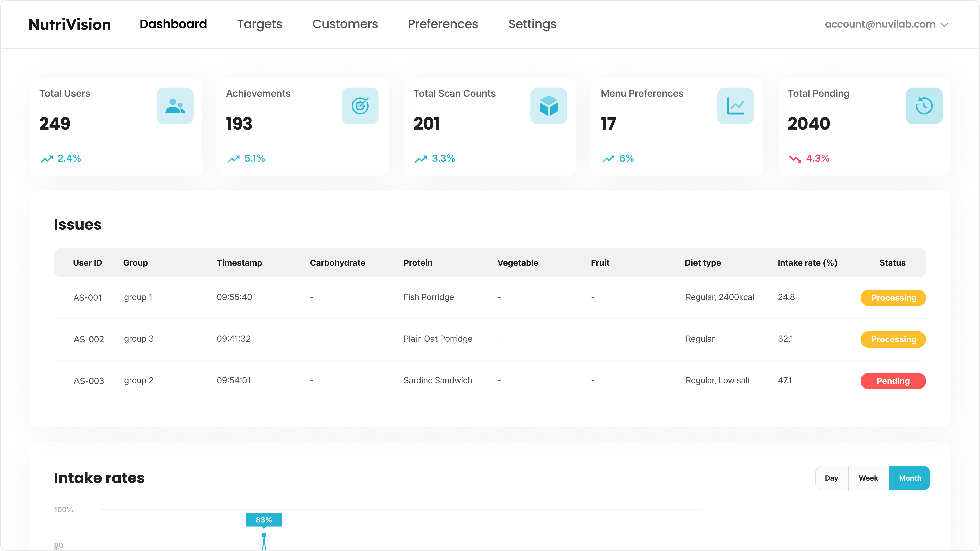Open the account dropdown chevron
The image size is (980, 551).
pos(944,25)
